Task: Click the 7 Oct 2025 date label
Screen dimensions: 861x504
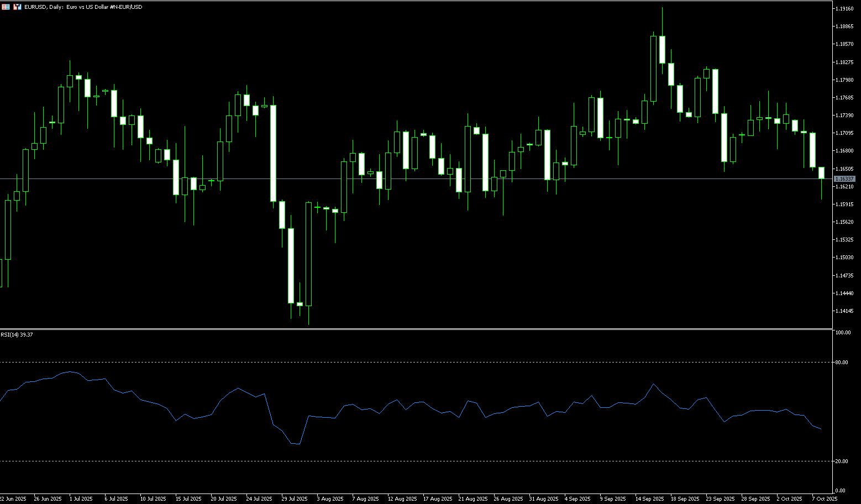Action: pos(825,499)
